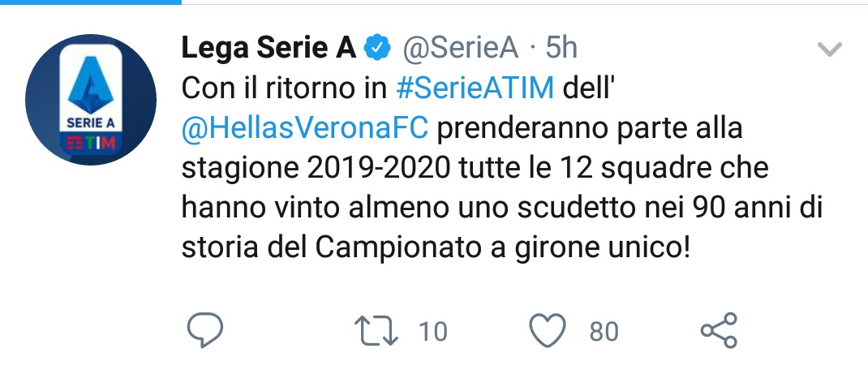Open the @SerieA handle
Image resolution: width=868 pixels, height=370 pixels.
pyautogui.click(x=460, y=49)
